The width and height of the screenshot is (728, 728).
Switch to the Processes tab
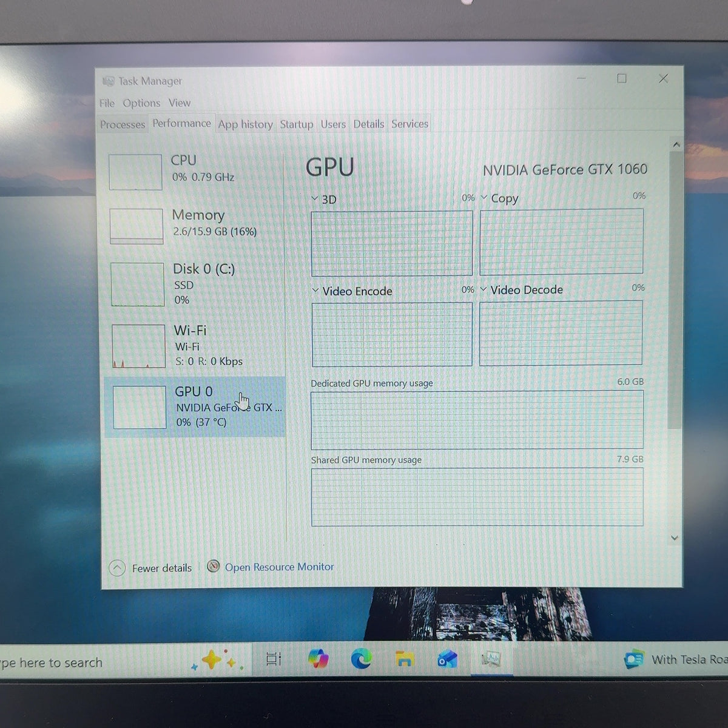pyautogui.click(x=123, y=124)
